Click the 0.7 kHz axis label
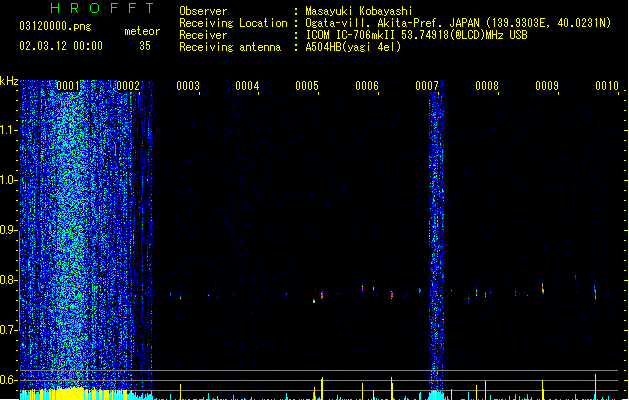Image resolution: width=629 pixels, height=400 pixels. point(7,330)
